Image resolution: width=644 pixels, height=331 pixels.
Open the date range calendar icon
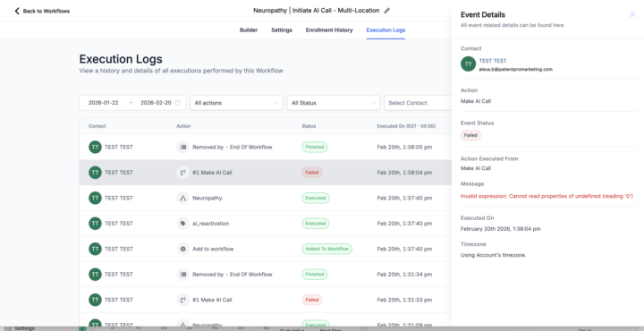coord(178,103)
